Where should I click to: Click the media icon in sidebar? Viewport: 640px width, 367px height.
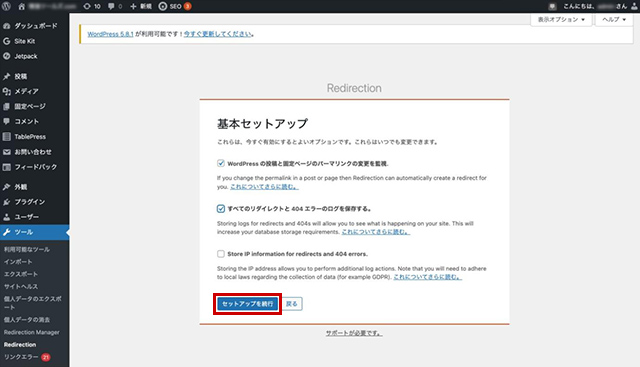tap(7, 91)
